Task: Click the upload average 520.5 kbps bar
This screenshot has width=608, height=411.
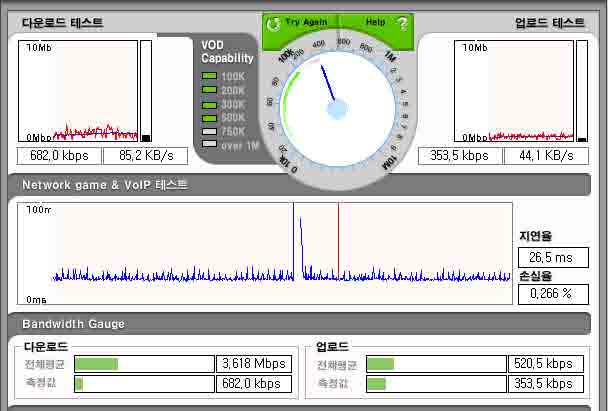Action: (436, 364)
